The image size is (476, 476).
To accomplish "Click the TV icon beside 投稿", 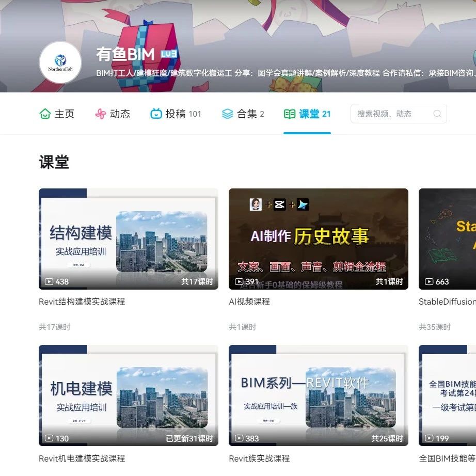I will pyautogui.click(x=156, y=114).
